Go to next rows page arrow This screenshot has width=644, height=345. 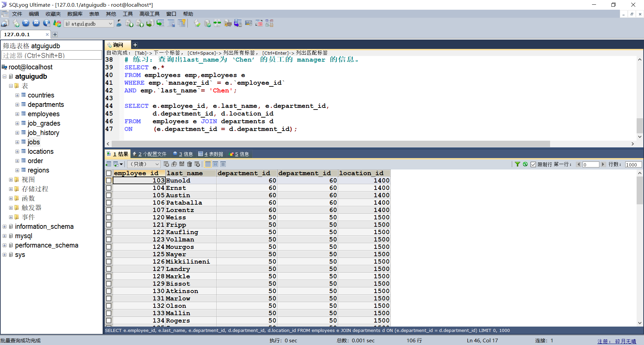click(603, 164)
